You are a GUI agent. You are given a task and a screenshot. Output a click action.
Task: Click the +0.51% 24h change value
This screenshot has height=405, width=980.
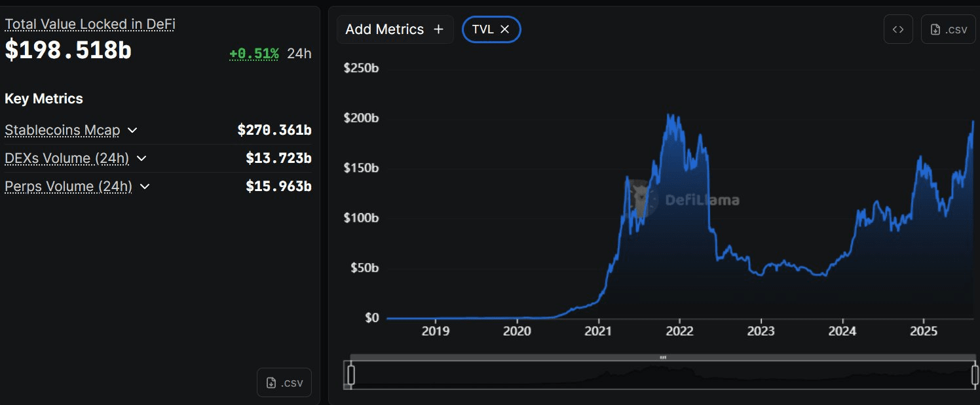pyautogui.click(x=254, y=54)
